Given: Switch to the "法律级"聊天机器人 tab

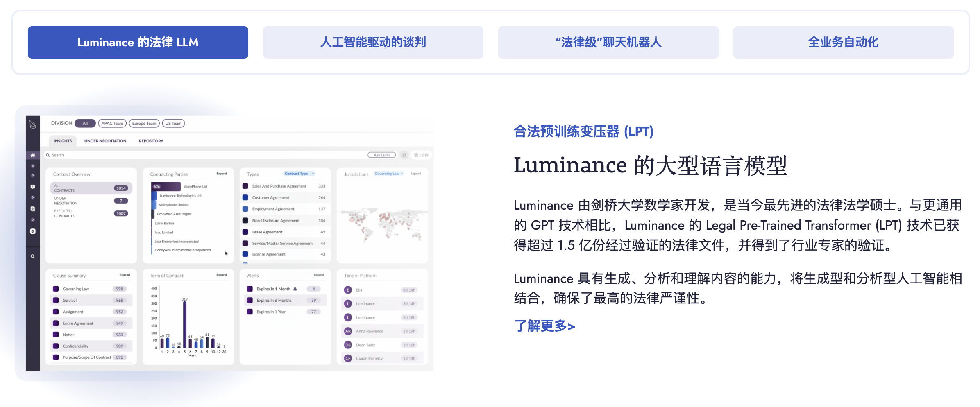Looking at the screenshot, I should coord(608,42).
